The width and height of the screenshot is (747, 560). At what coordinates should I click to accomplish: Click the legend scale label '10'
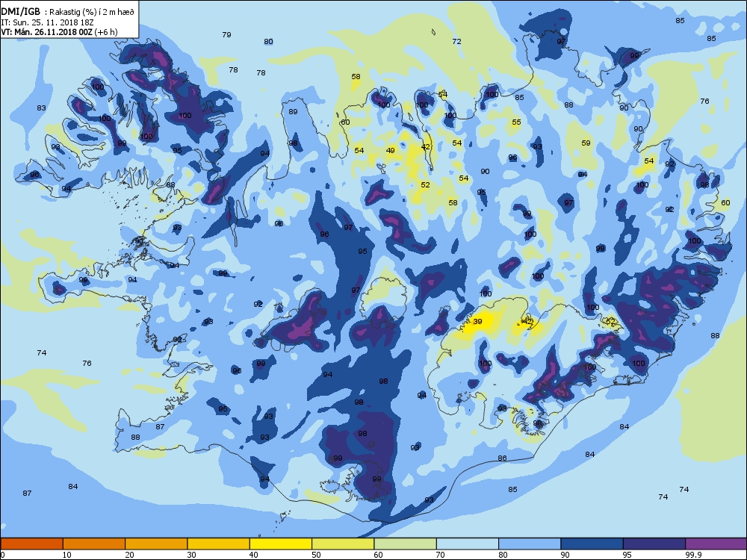(67, 555)
